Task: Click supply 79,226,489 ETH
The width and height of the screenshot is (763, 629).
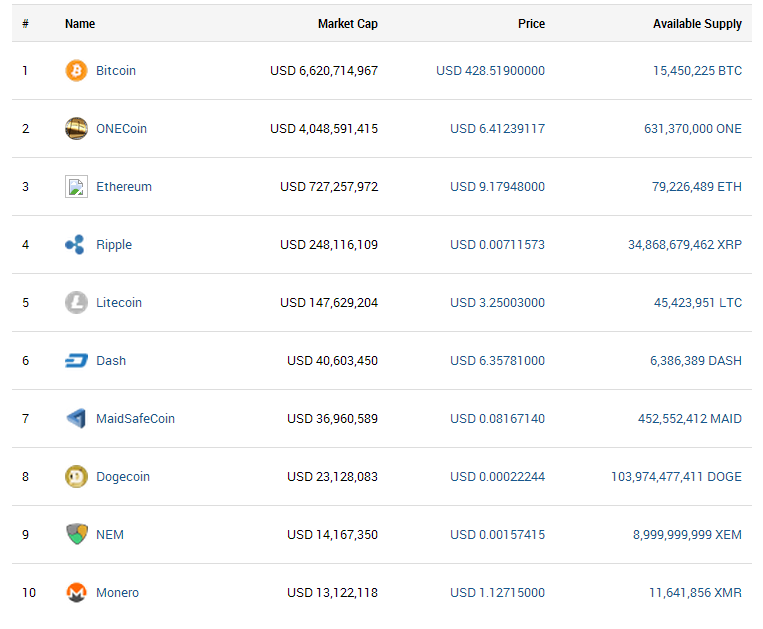Action: point(697,186)
